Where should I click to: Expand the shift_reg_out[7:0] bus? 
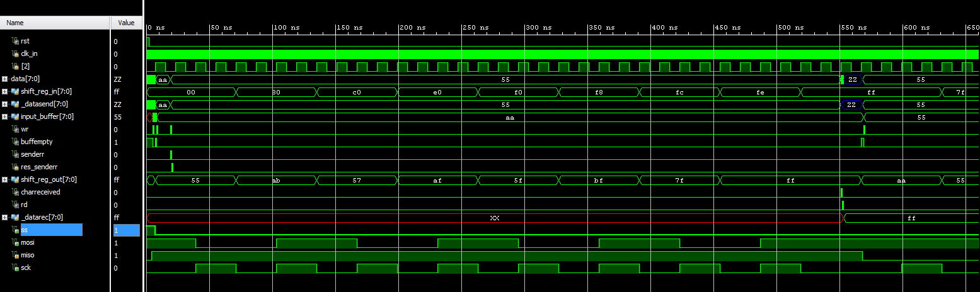pos(5,180)
